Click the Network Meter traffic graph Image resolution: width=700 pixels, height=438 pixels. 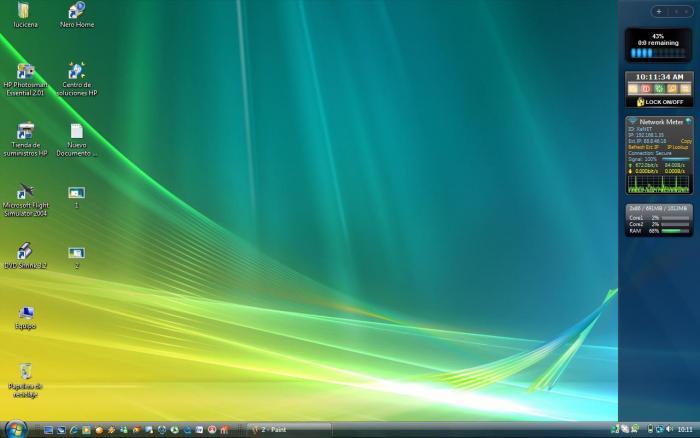[658, 184]
